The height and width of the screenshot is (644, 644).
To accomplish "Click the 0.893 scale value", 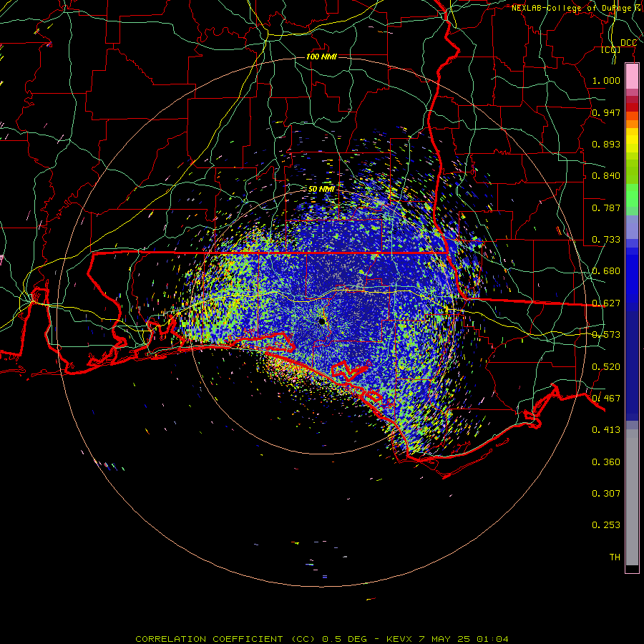I will pos(606,144).
